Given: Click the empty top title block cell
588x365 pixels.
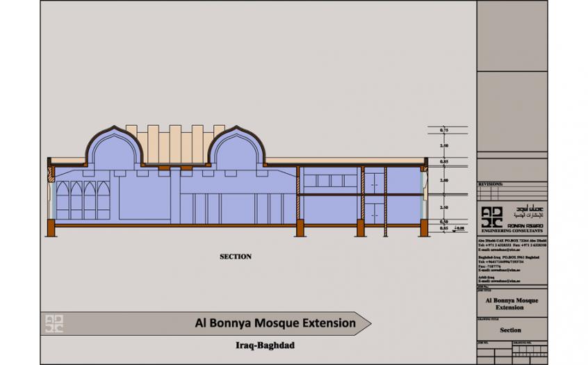Looking at the screenshot, I should coord(511,35).
